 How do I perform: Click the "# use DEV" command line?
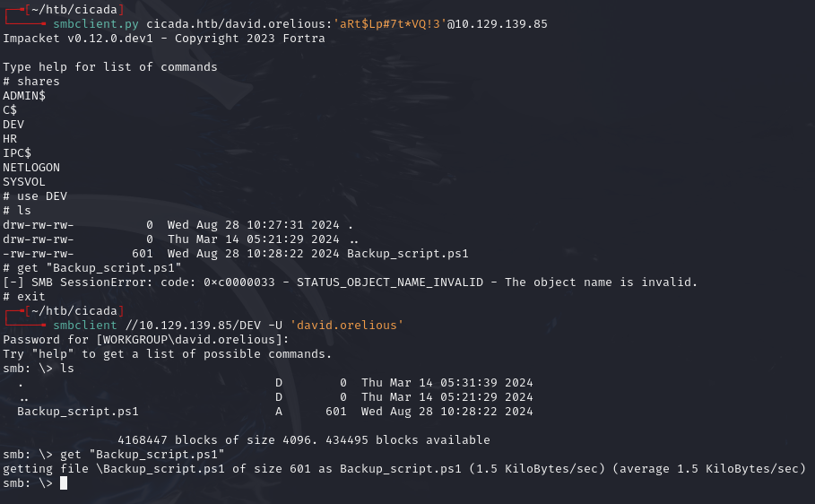click(x=35, y=196)
